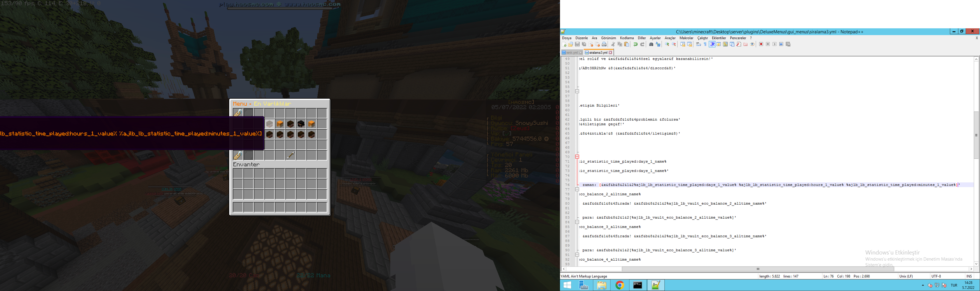Click the black-haired player head in the menu

click(x=301, y=124)
